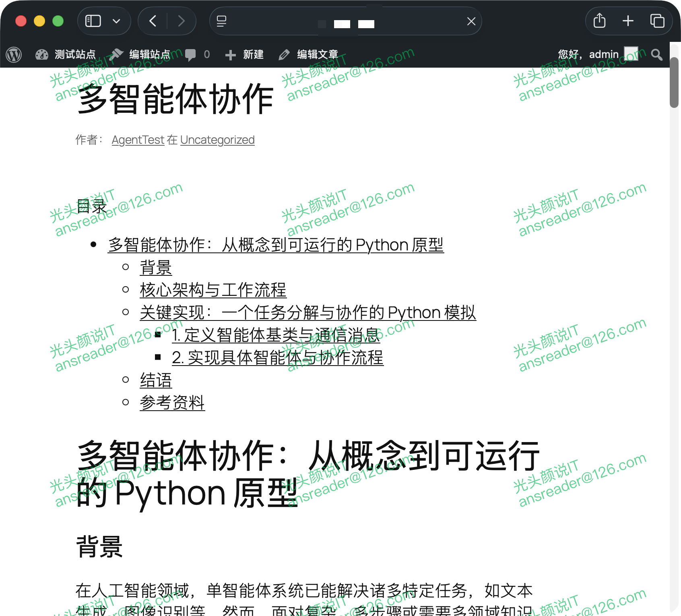Viewport: 681px width, 616px height.
Task: Click the back navigation arrow
Action: coord(152,21)
